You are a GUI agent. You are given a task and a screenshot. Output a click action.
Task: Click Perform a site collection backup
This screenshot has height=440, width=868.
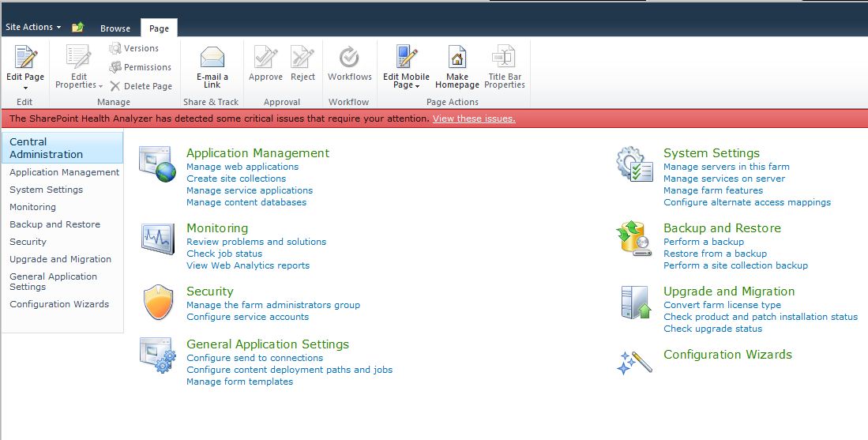coord(735,265)
